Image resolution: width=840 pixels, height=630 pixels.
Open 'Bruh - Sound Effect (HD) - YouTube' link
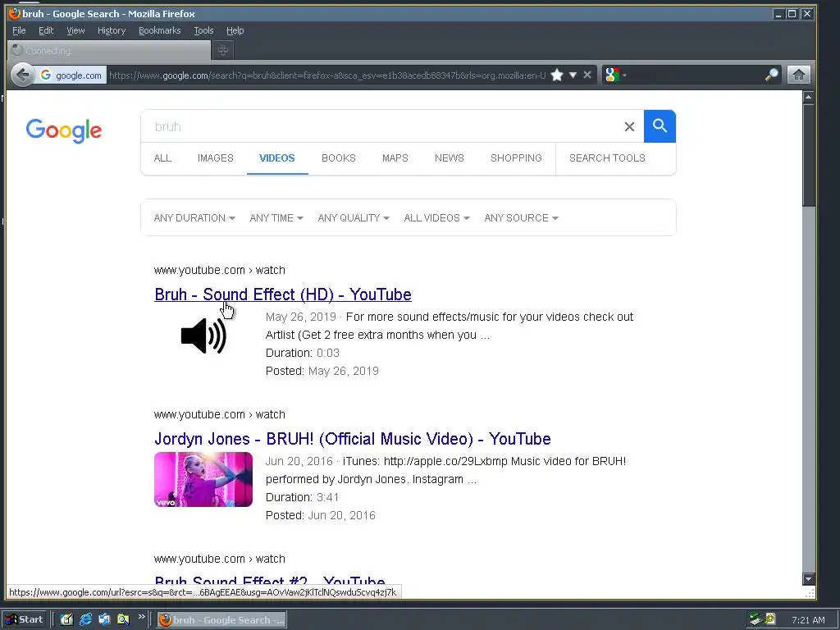pos(283,294)
